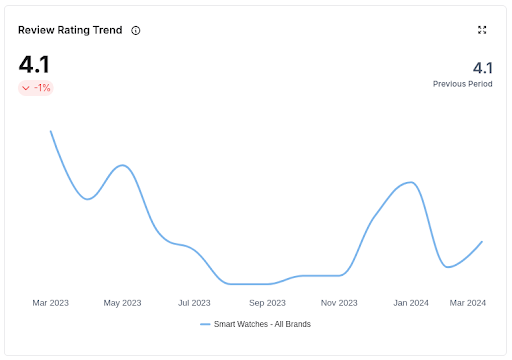Image resolution: width=512 pixels, height=360 pixels.
Task: Click the Mar 2024 axis label
Action: (x=467, y=303)
